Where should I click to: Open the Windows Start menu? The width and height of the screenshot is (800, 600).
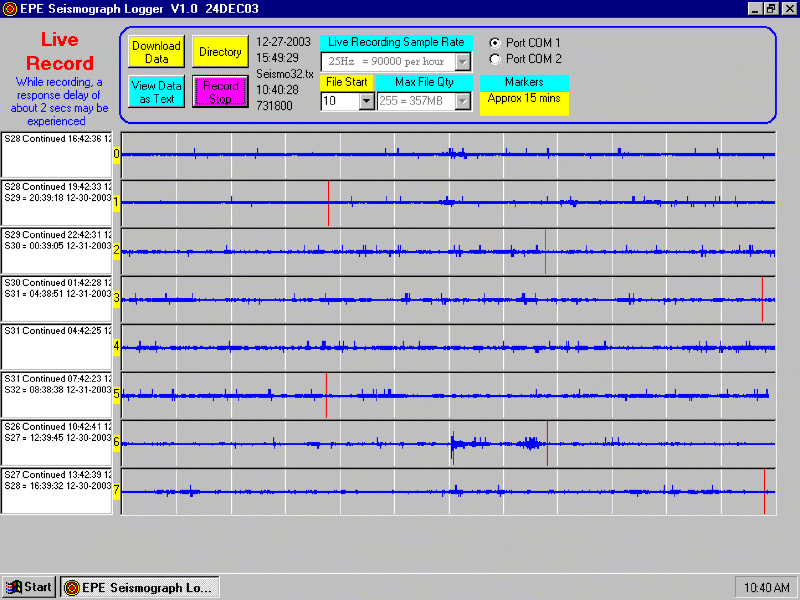[28, 587]
